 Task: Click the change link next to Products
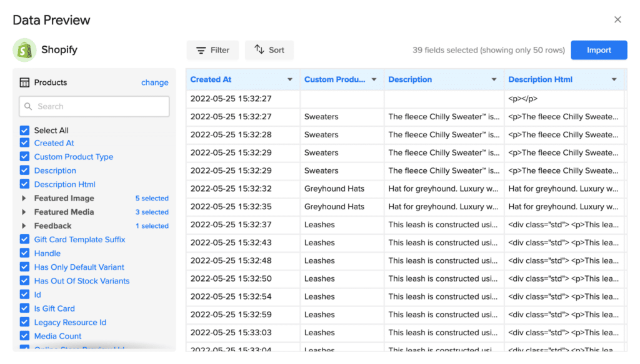pyautogui.click(x=154, y=82)
